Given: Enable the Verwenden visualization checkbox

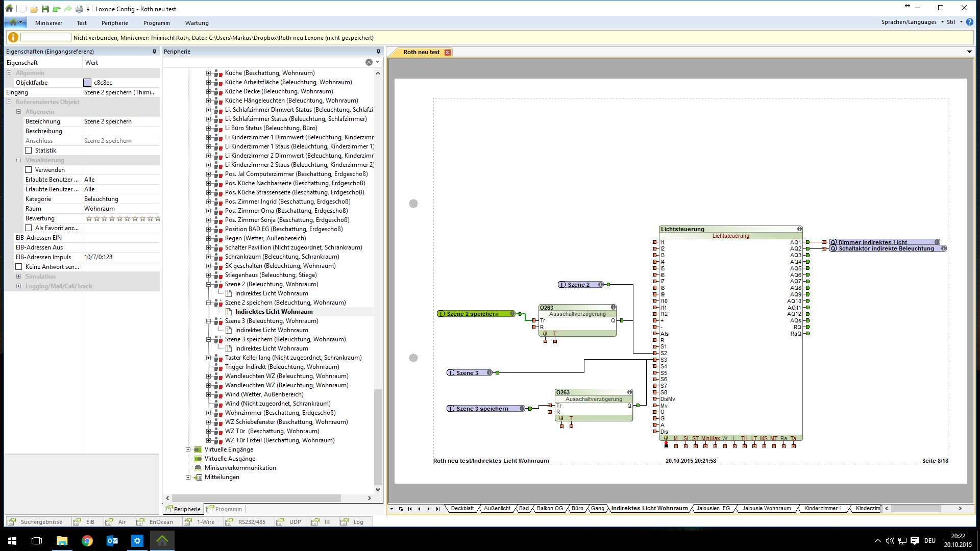Looking at the screenshot, I should click(x=29, y=170).
